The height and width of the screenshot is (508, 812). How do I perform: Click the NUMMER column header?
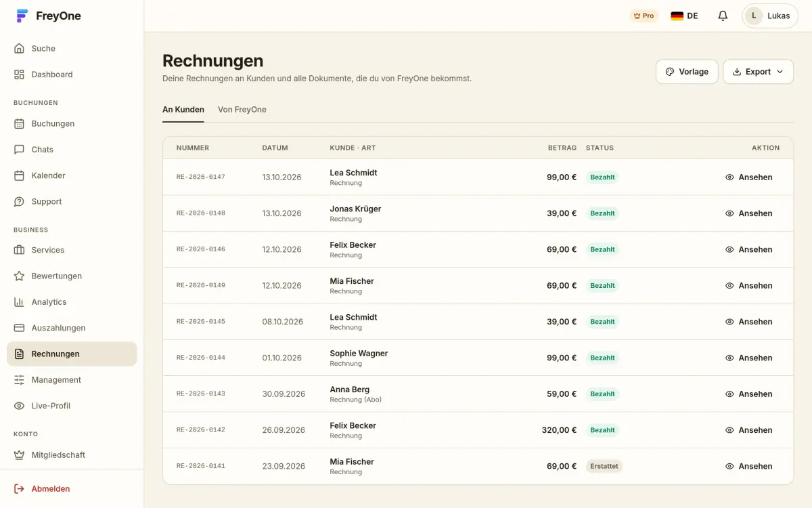[x=193, y=148]
